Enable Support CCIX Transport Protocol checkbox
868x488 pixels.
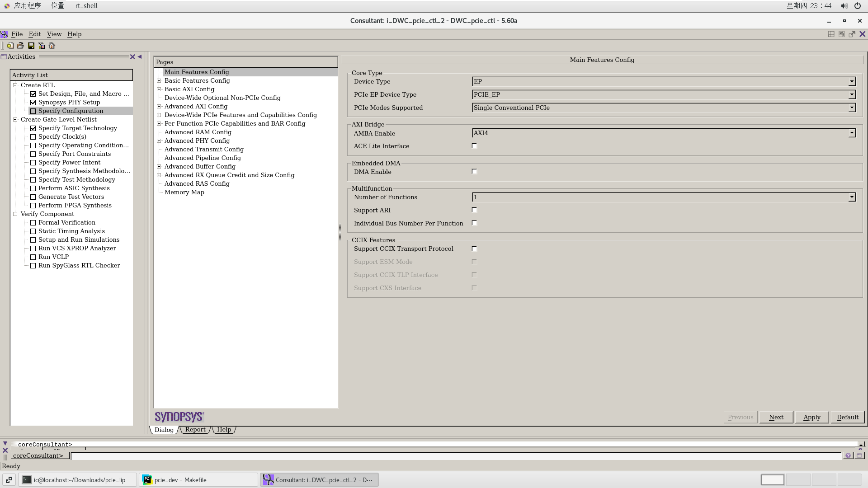474,249
